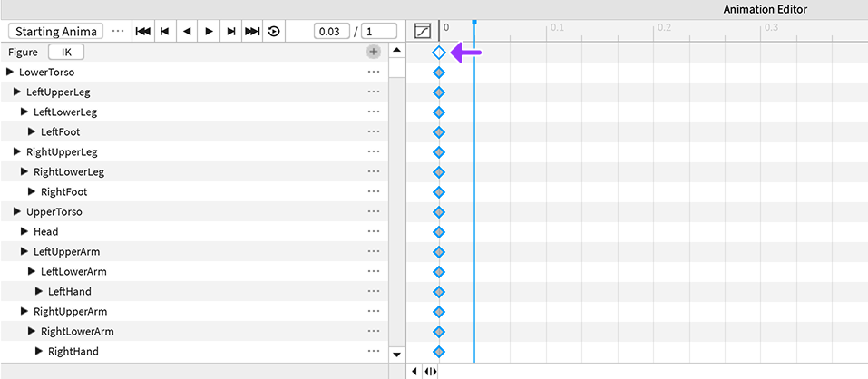Expand the LowerTorso track
The width and height of the screenshot is (868, 379).
point(9,72)
